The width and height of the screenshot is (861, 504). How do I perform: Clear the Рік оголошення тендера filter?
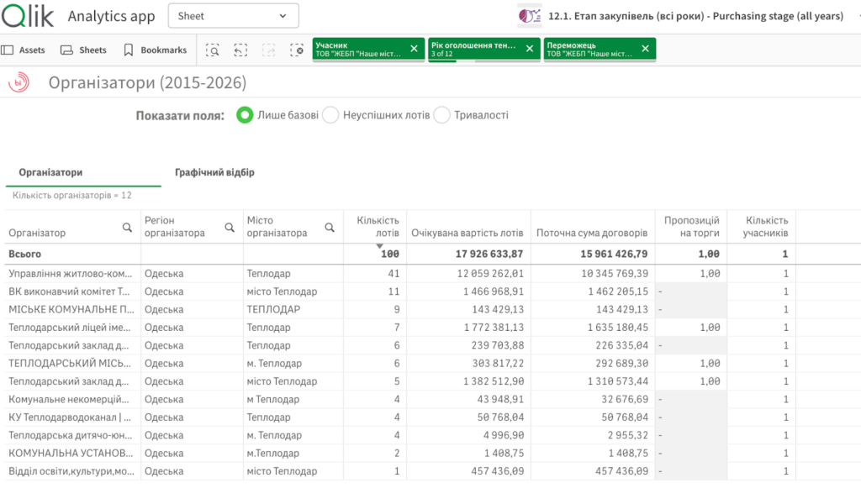[529, 49]
